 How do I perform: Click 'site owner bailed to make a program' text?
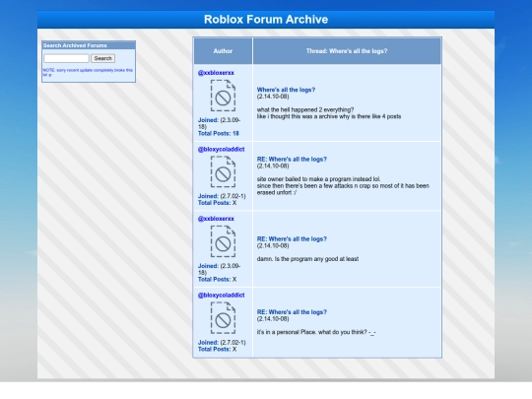pos(318,179)
